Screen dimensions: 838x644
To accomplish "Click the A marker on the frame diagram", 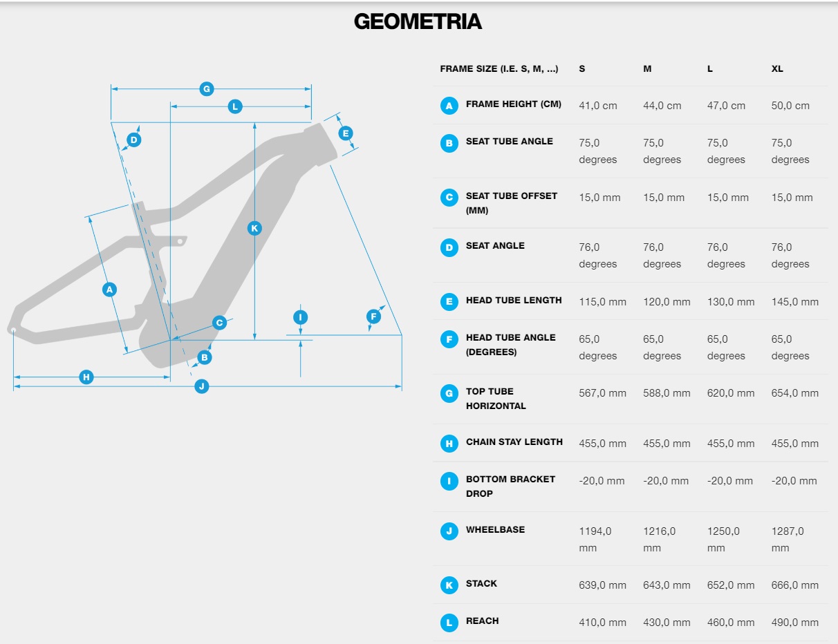I will [x=109, y=290].
